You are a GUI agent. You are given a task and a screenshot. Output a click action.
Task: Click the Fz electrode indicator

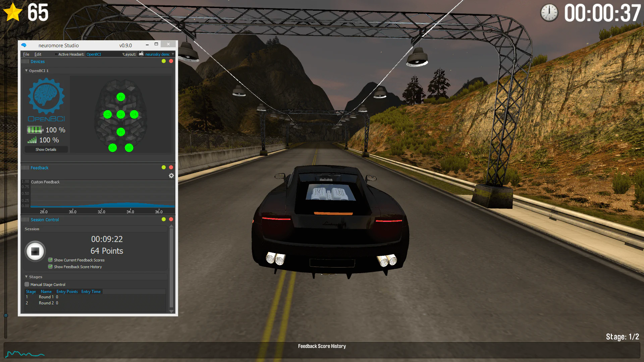[x=121, y=97]
